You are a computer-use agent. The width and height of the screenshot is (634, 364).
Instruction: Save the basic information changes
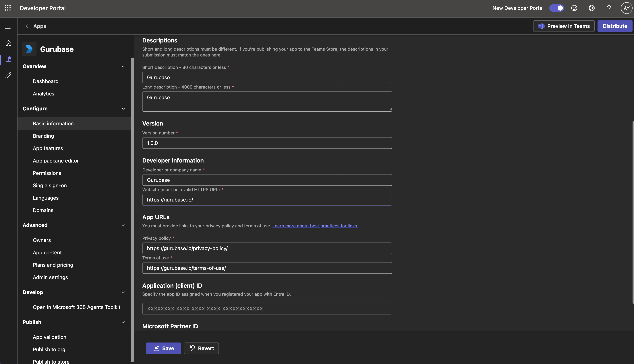click(163, 348)
